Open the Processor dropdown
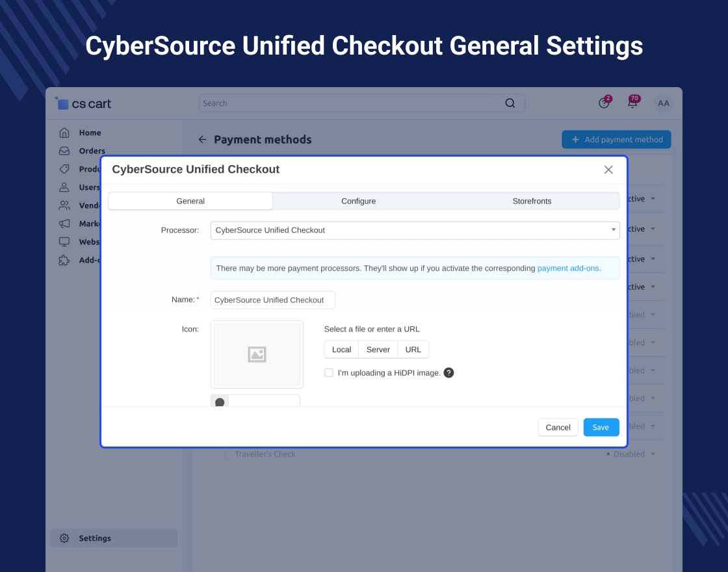 [415, 230]
